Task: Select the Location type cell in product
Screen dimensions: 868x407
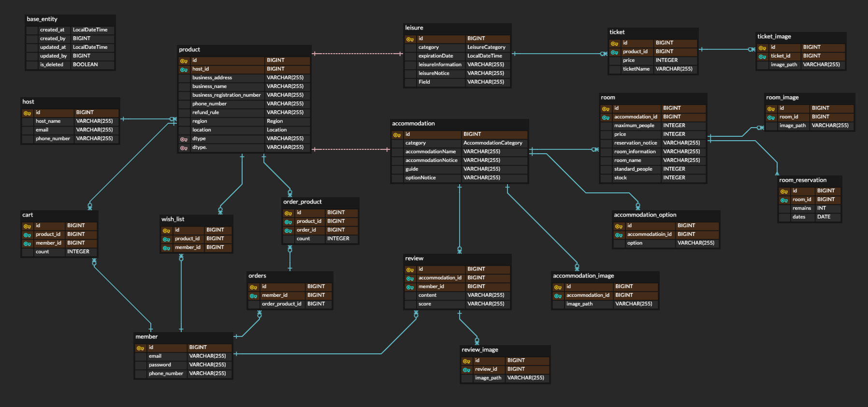Action: point(276,130)
